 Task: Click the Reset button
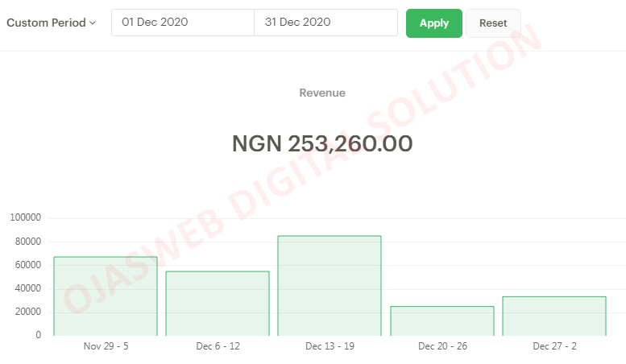point(493,23)
